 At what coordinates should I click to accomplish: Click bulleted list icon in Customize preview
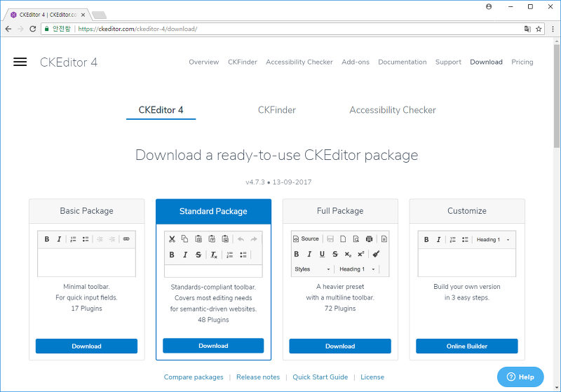[x=465, y=240]
